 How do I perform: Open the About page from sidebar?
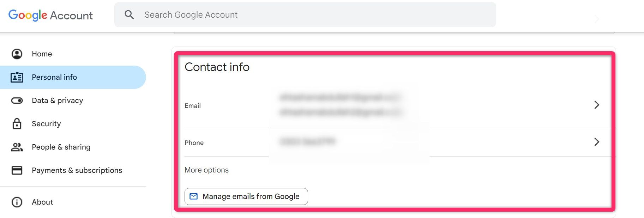42,202
